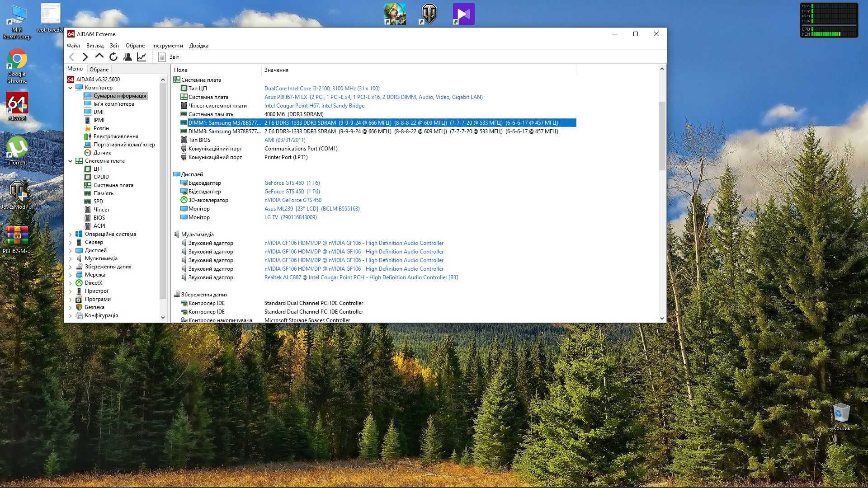Open the World of Tanks desktop shortcut
Image resolution: width=868 pixels, height=488 pixels.
(429, 14)
